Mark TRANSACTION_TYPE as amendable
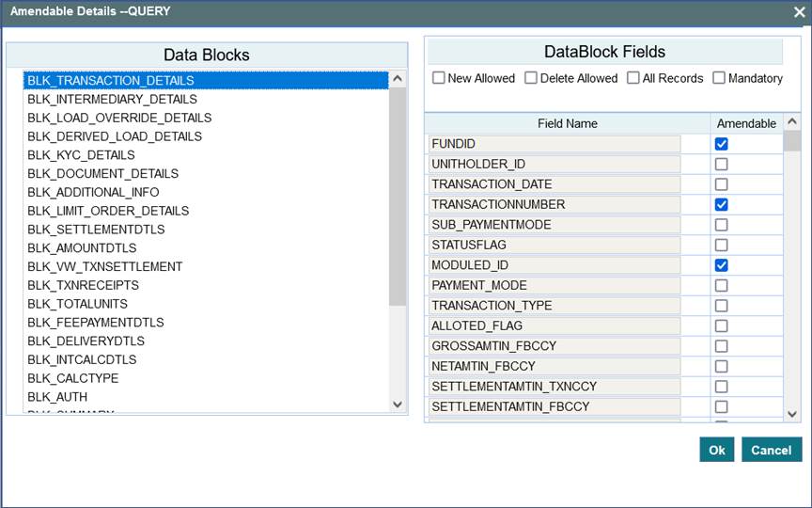 point(722,306)
